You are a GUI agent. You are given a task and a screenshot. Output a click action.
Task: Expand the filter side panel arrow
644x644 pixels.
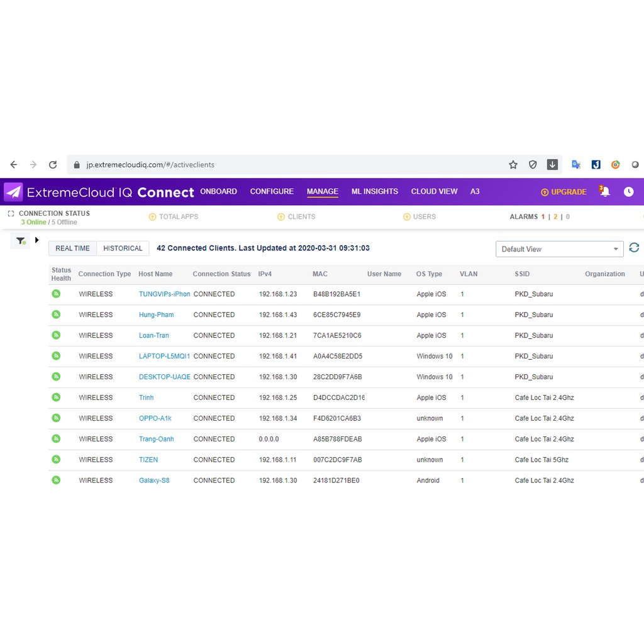pyautogui.click(x=37, y=240)
